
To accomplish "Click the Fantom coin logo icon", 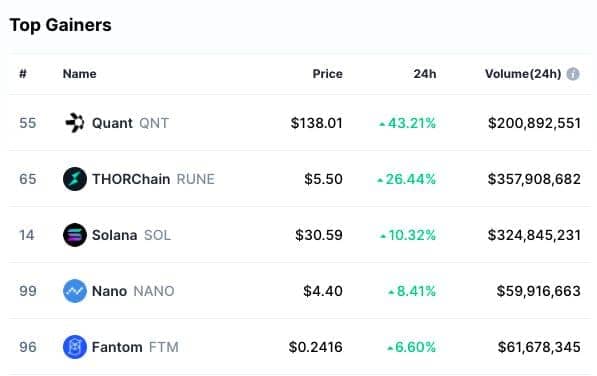I will (x=75, y=347).
